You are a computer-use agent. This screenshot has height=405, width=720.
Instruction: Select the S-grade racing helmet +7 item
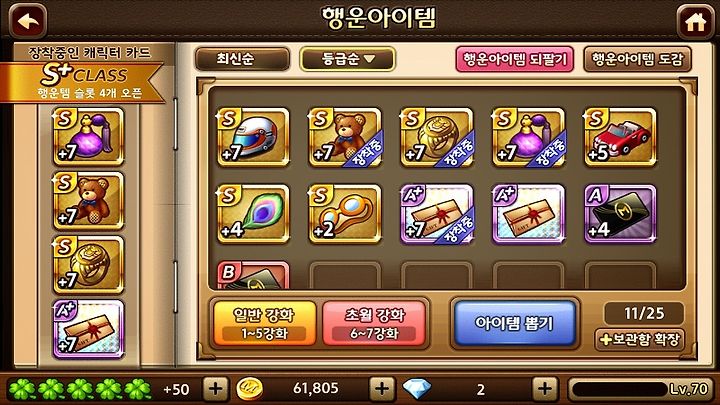click(x=253, y=136)
